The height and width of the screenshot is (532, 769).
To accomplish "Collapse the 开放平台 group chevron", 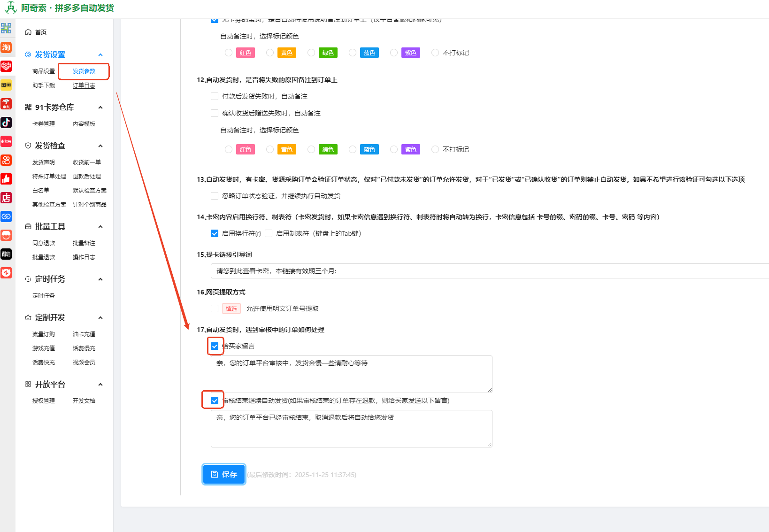I will [x=100, y=385].
